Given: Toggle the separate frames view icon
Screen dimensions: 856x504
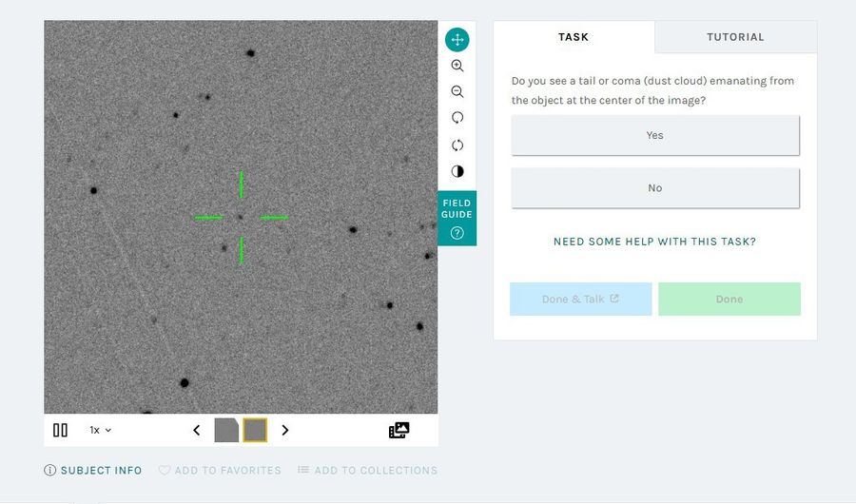Looking at the screenshot, I should tap(399, 430).
